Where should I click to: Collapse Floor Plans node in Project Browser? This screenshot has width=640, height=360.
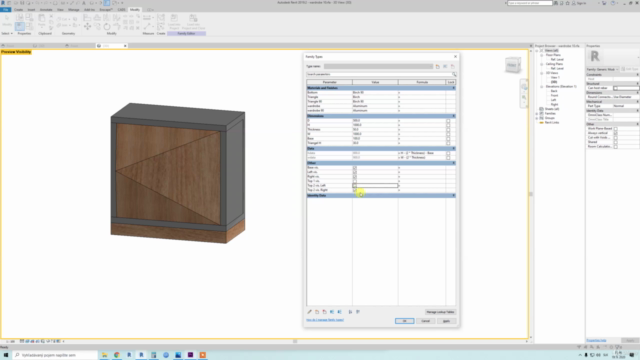coord(542,55)
